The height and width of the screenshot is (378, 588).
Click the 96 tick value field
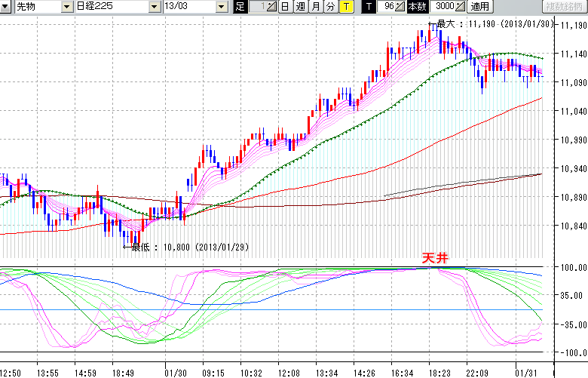pyautogui.click(x=387, y=7)
